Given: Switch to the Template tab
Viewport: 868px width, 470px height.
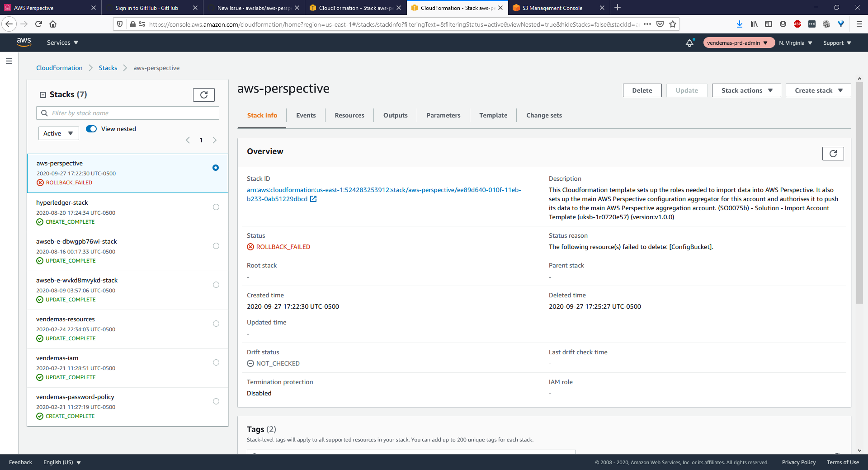Looking at the screenshot, I should (x=493, y=115).
